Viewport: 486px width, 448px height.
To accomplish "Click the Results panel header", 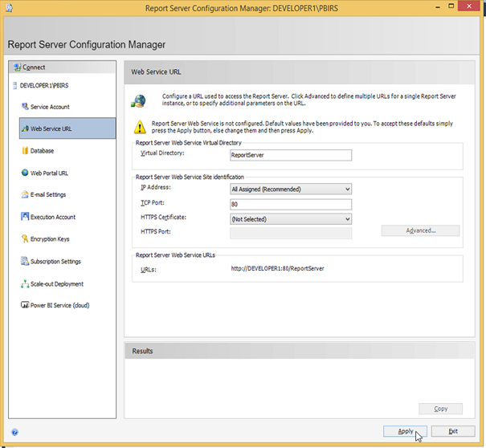I will click(300, 351).
